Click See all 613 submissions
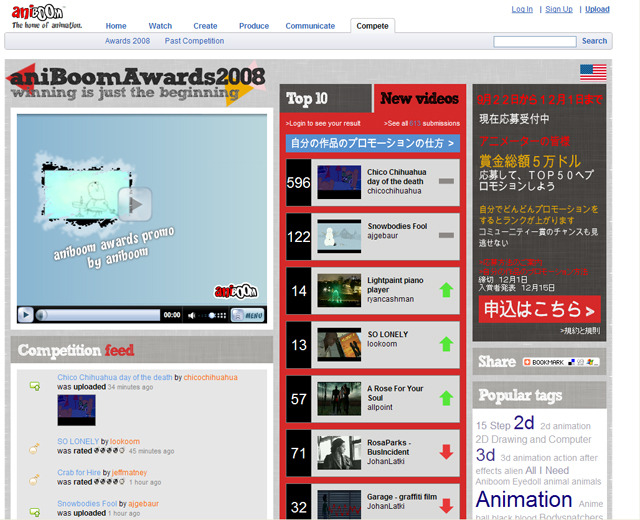Screen dimensions: 640x520 422,123
